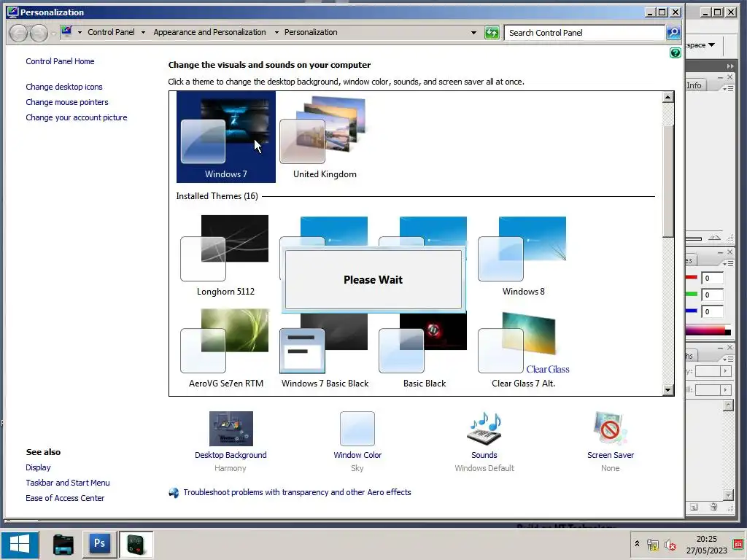Open the Desktop Background settings icon
Image resolution: width=747 pixels, height=560 pixels.
[231, 429]
